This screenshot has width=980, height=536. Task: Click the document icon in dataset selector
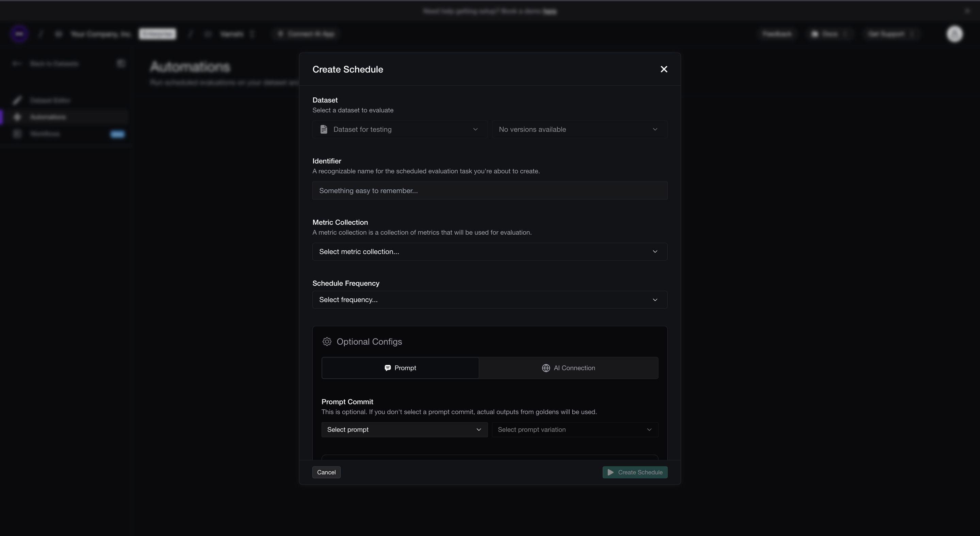coord(324,129)
